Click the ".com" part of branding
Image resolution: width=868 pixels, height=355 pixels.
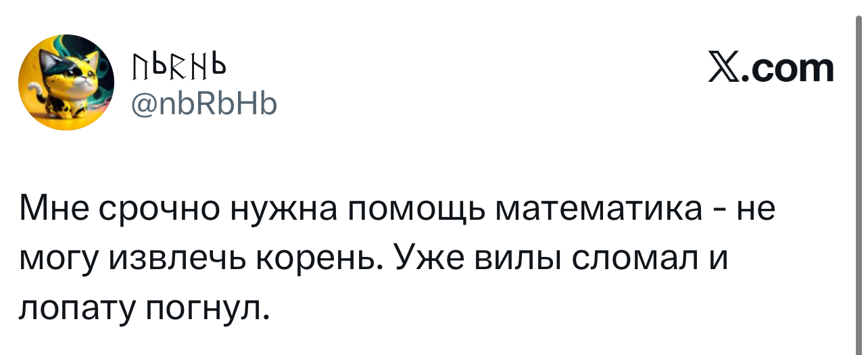(788, 70)
